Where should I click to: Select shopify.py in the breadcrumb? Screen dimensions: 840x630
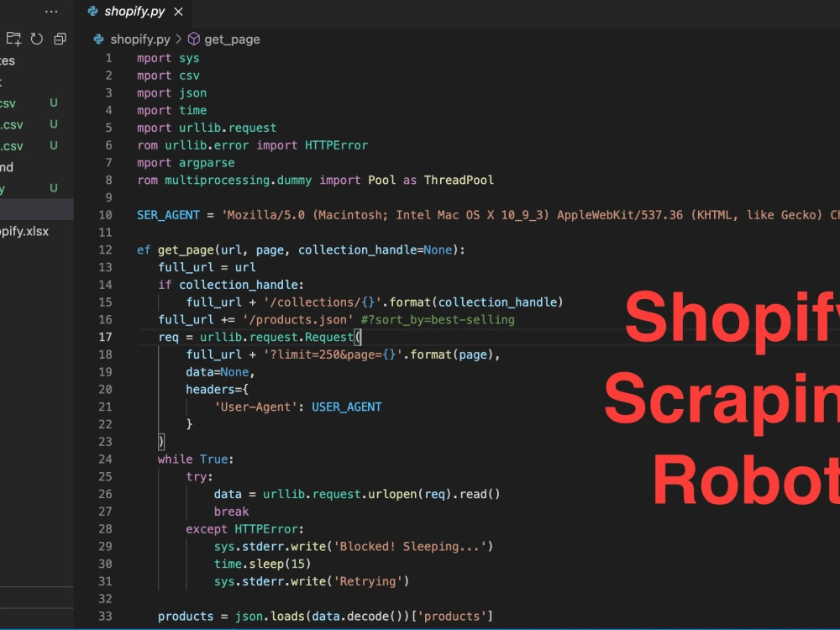[139, 39]
